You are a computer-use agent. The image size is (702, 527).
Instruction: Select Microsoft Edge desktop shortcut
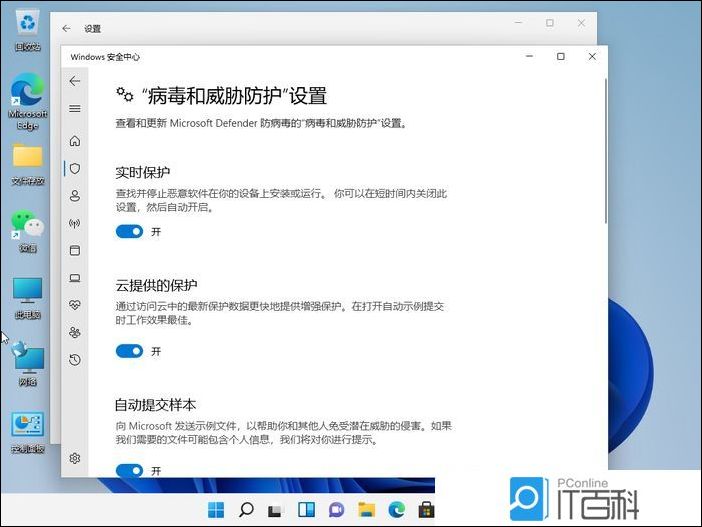[x=28, y=102]
